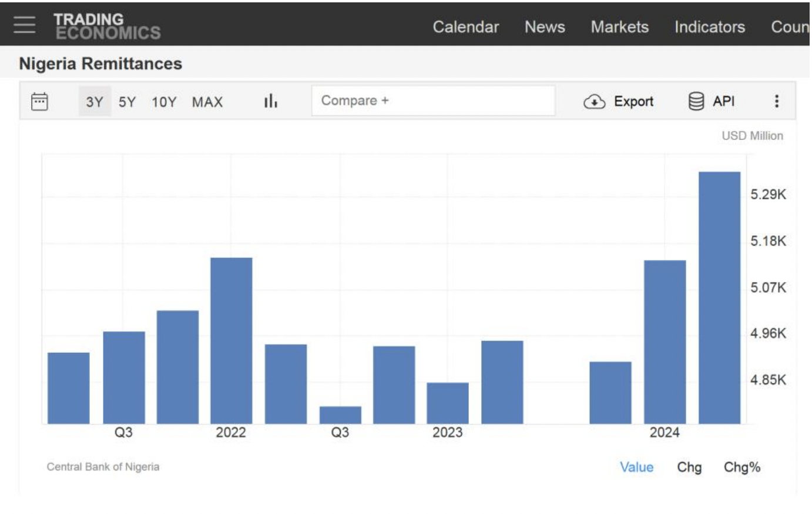Go to Trading Economics logo home
The image size is (812, 514).
pos(107,26)
